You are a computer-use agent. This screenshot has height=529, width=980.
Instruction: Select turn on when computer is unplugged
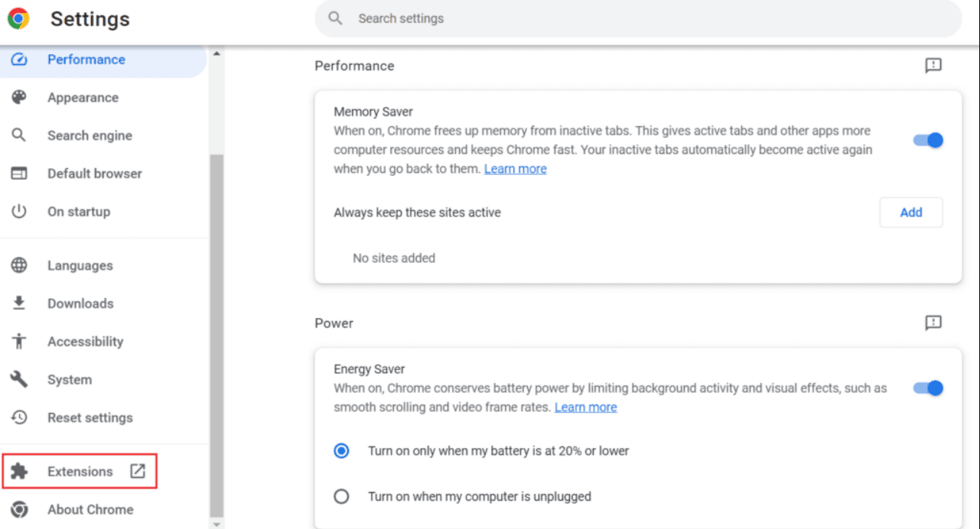pyautogui.click(x=342, y=497)
